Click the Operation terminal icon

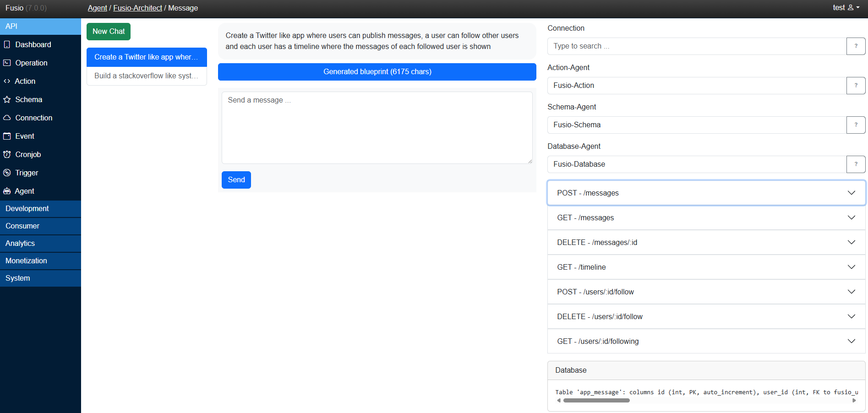pyautogui.click(x=7, y=63)
